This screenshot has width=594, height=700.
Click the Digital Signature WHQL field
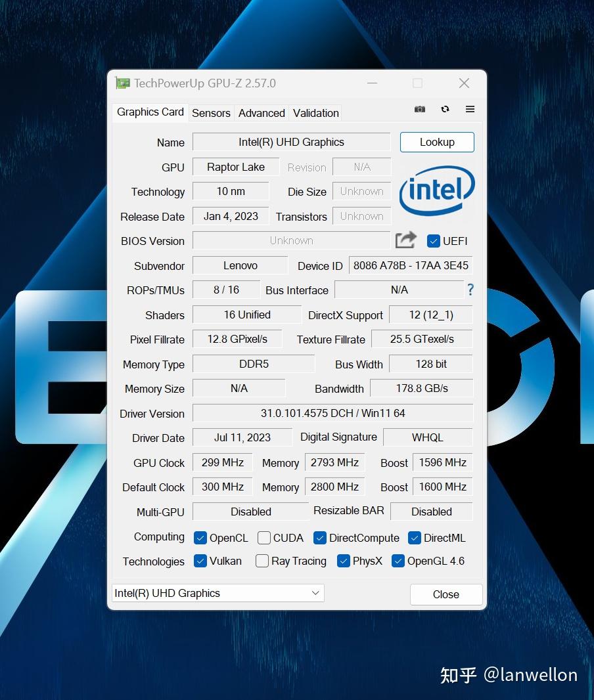[428, 437]
